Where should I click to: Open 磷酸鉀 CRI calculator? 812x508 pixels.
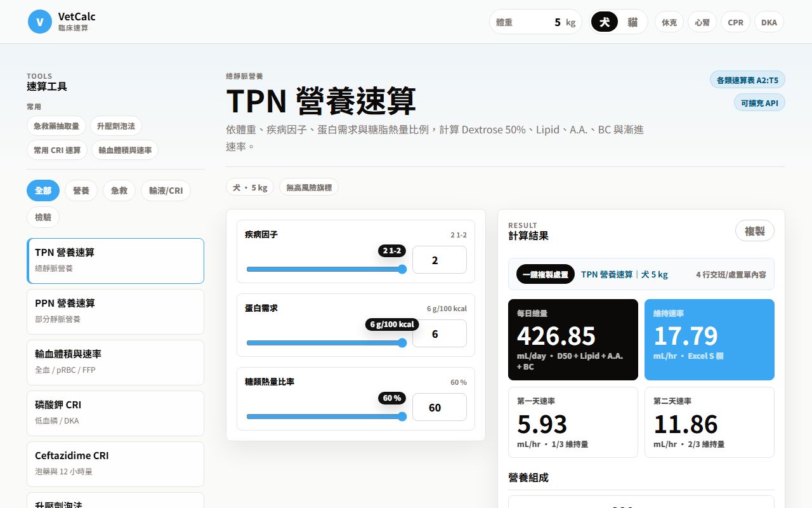(x=115, y=413)
